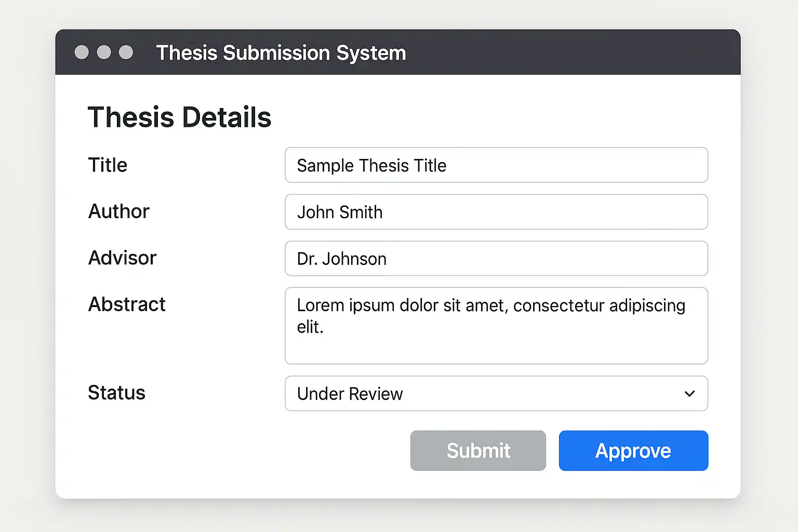Click the Status dropdown chevron arrow

click(689, 394)
